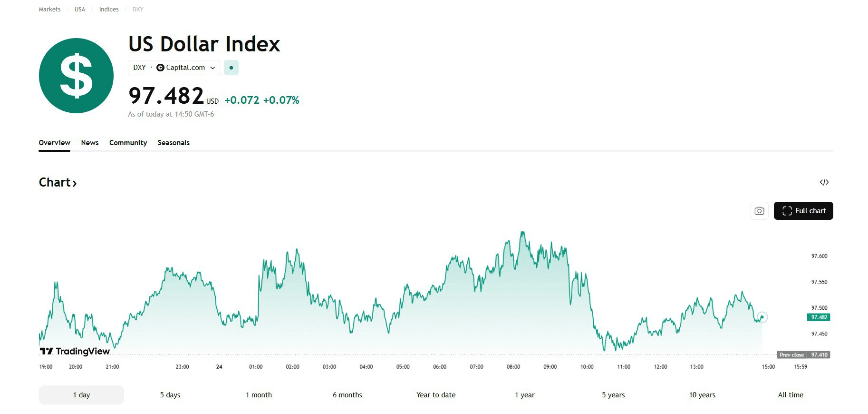Select the Seasonals tab

coord(174,143)
